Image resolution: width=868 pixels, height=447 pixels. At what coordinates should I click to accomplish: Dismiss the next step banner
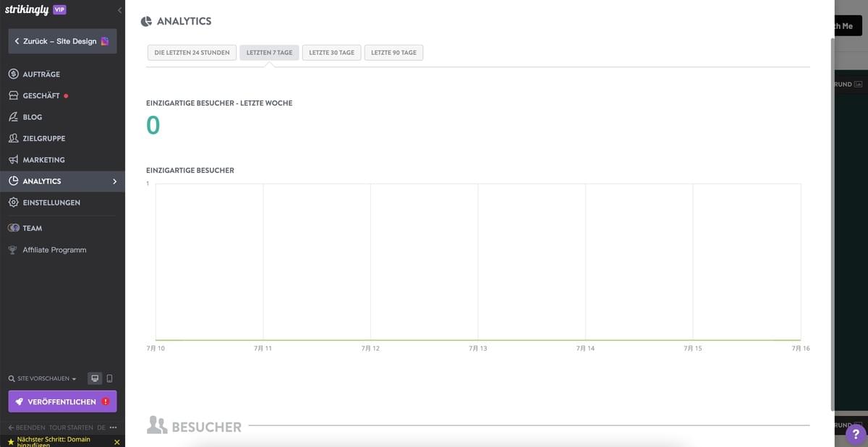(x=117, y=442)
